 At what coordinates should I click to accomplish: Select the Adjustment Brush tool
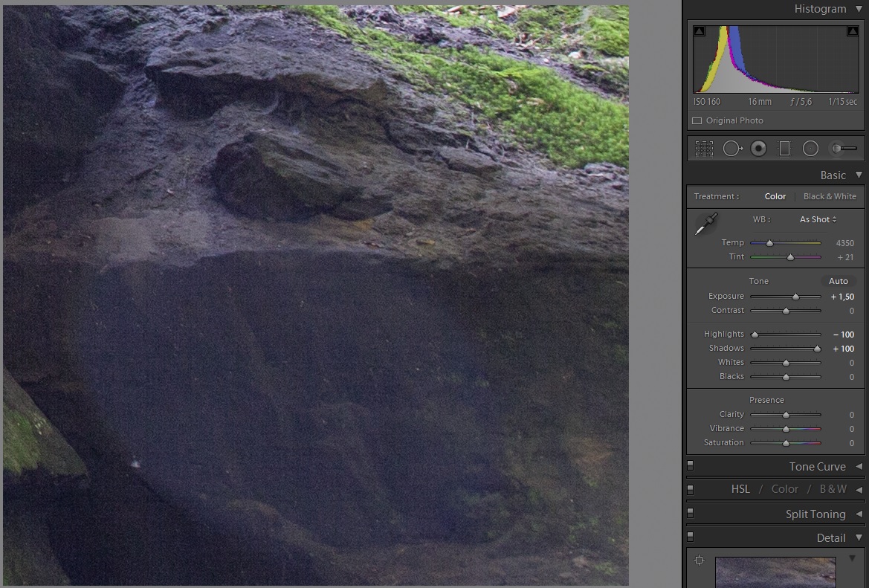(x=844, y=149)
